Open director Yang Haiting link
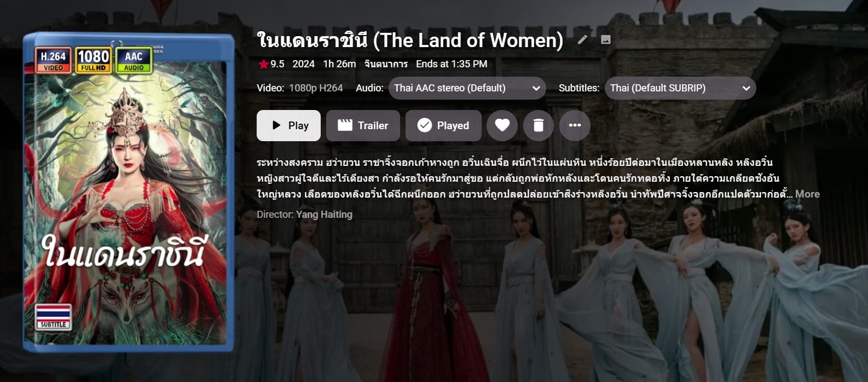 (324, 215)
